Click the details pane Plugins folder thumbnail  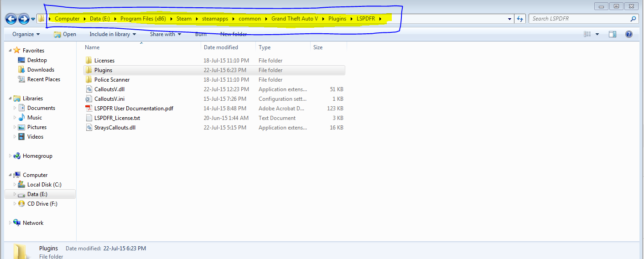pyautogui.click(x=20, y=251)
